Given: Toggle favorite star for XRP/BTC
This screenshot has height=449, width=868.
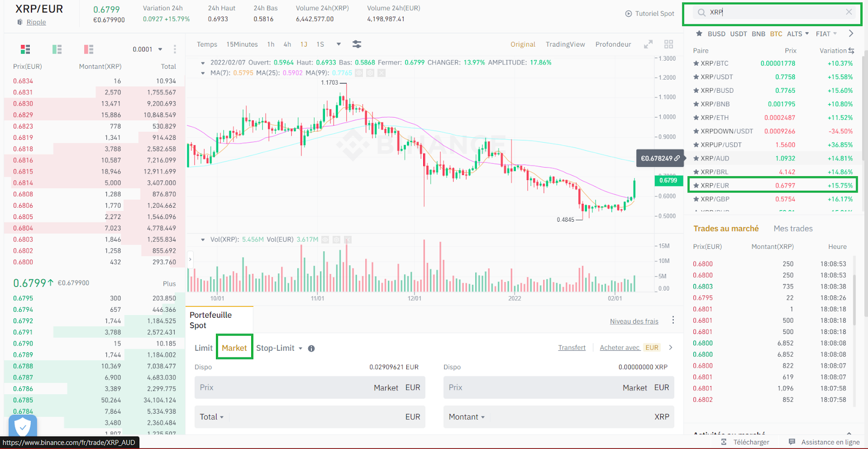Looking at the screenshot, I should (696, 63).
